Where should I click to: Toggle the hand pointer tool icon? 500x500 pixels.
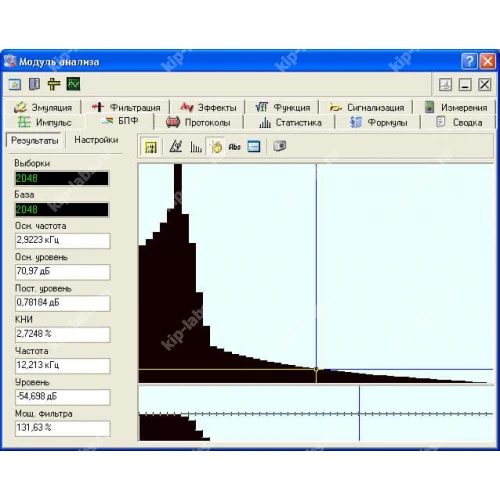(x=216, y=147)
